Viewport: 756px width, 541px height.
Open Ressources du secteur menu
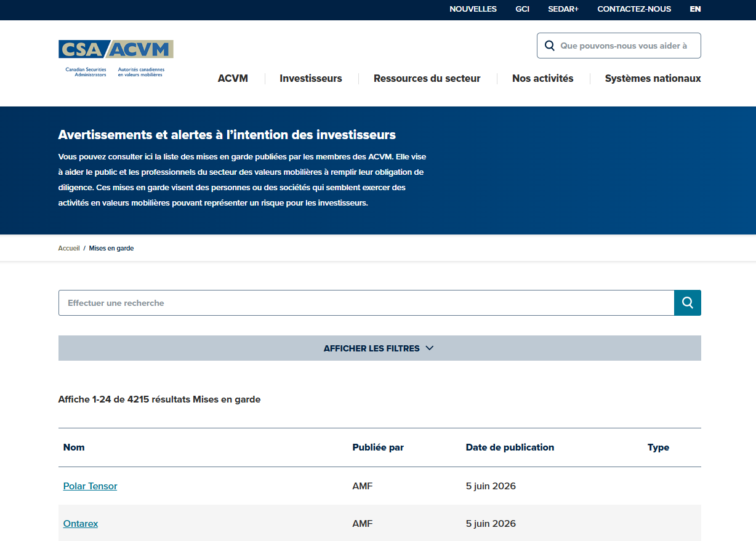[x=427, y=79]
